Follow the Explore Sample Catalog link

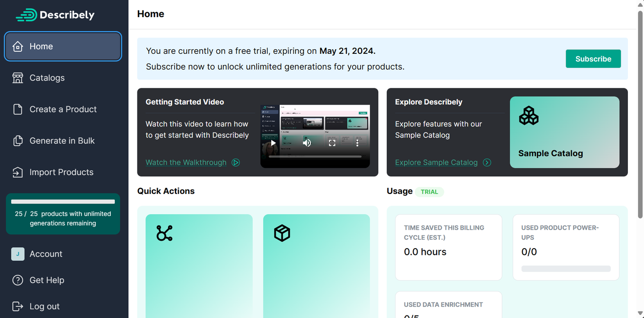[x=436, y=162]
